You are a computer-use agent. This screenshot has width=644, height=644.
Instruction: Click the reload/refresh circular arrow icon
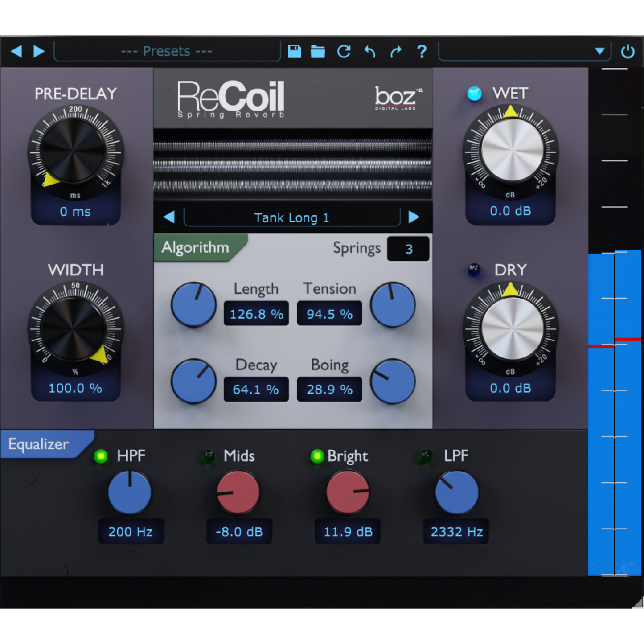click(x=344, y=52)
